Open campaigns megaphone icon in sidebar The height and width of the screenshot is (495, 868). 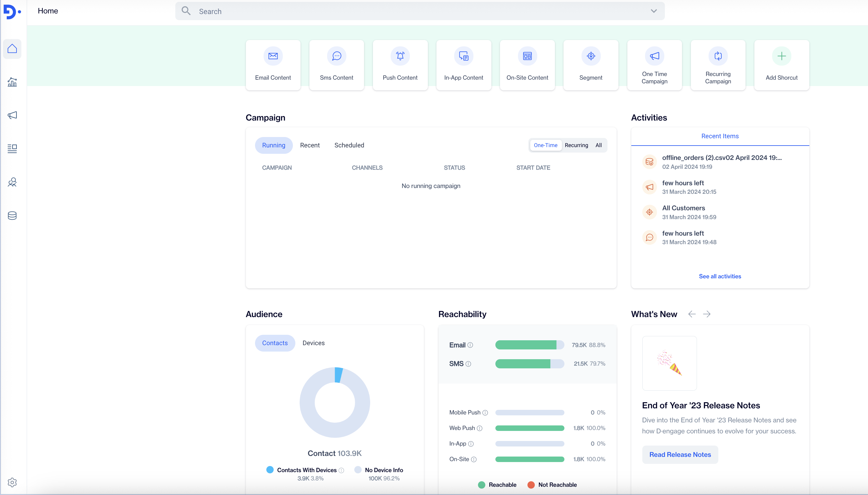tap(12, 115)
